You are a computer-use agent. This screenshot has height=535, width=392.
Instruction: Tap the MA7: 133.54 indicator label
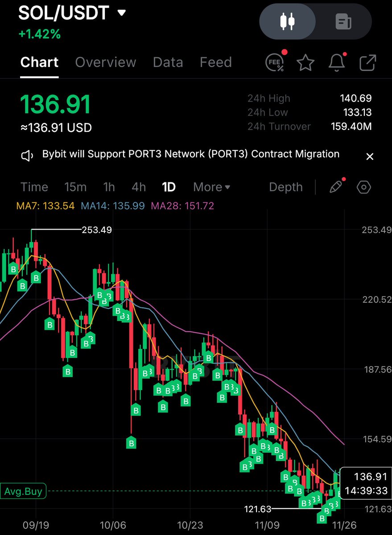tap(45, 206)
